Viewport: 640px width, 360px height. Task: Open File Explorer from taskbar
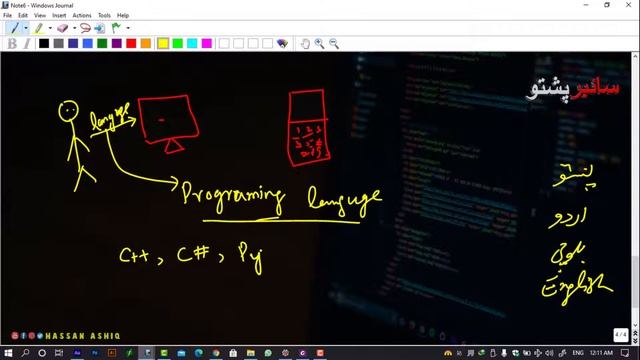coord(251,353)
